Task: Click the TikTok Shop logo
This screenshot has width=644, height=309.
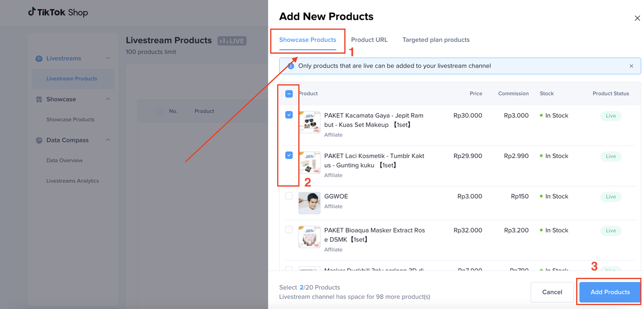Action: 57,12
